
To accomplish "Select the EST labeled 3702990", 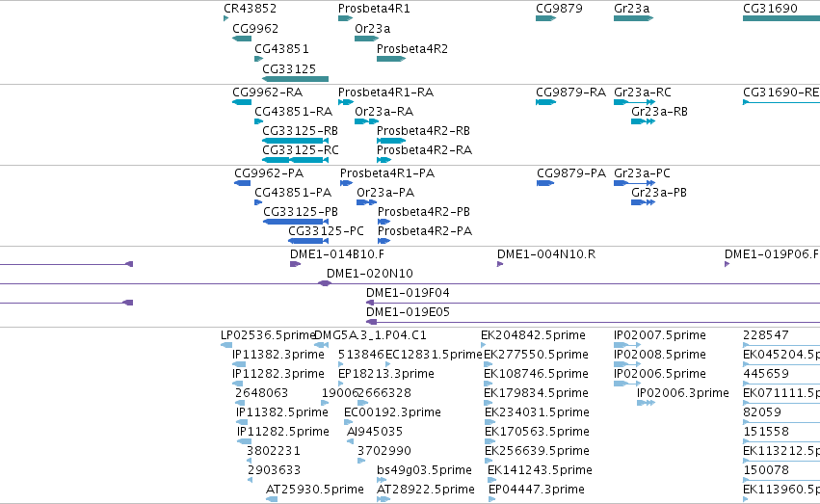I will tap(384, 451).
